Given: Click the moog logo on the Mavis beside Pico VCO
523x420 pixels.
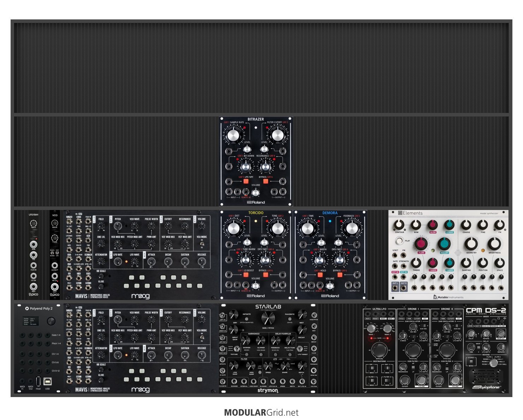Looking at the screenshot, I should tap(141, 296).
